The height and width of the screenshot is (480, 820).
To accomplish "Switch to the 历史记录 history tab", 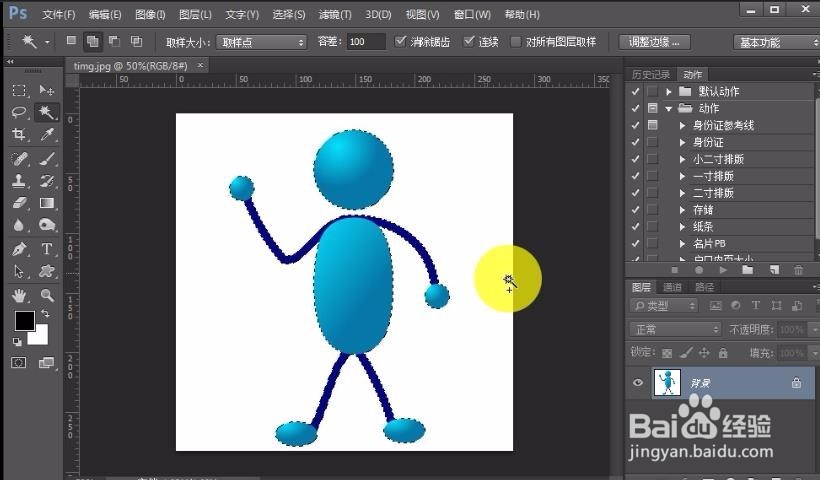I will click(x=651, y=74).
